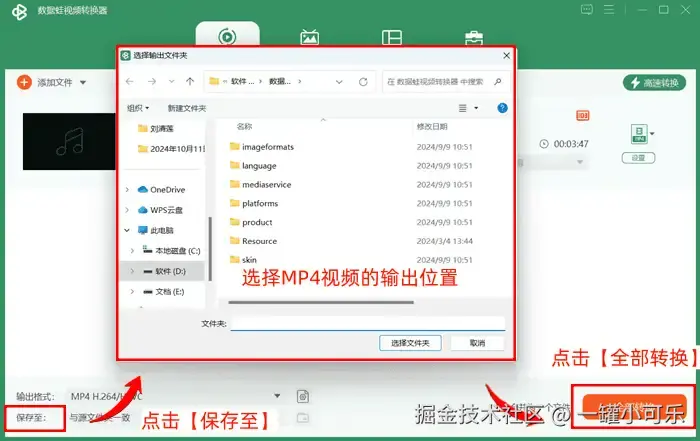
Task: Expand the OneDrive tree item
Action: point(127,190)
